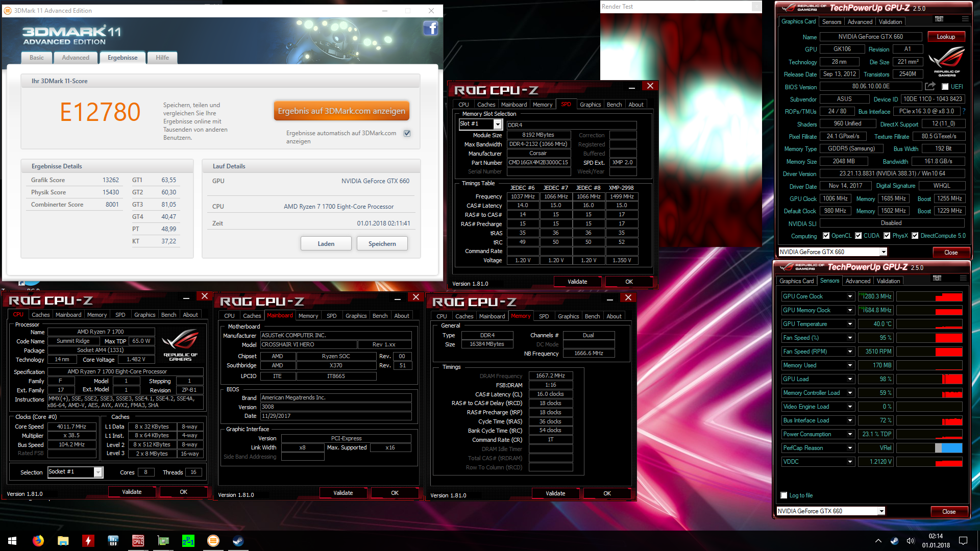Screen dimensions: 980x551
Task: Toggle the DirectCompute 5.0 checkbox
Action: [915, 236]
